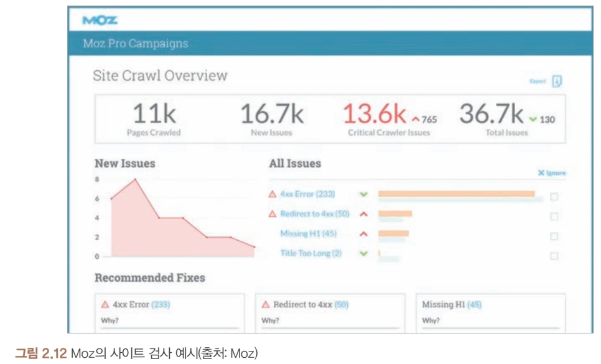Click the orange bar for Missing H1
This screenshot has height=364, width=601.
pos(394,233)
